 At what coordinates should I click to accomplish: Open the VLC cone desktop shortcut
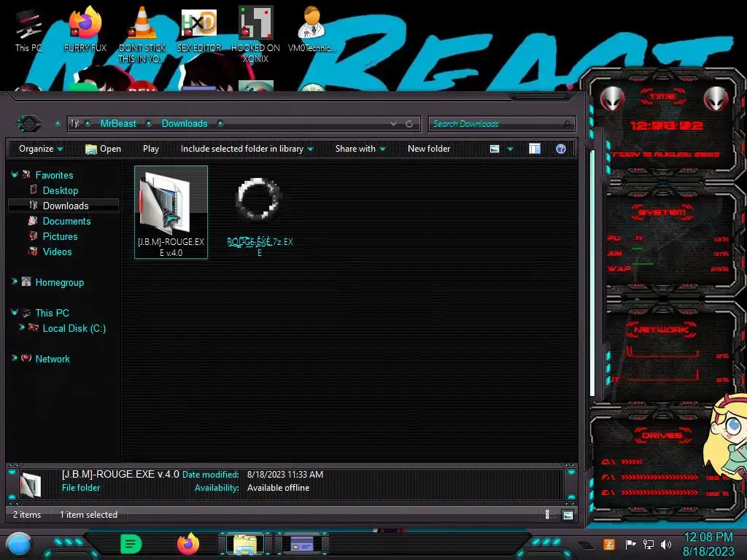click(142, 34)
